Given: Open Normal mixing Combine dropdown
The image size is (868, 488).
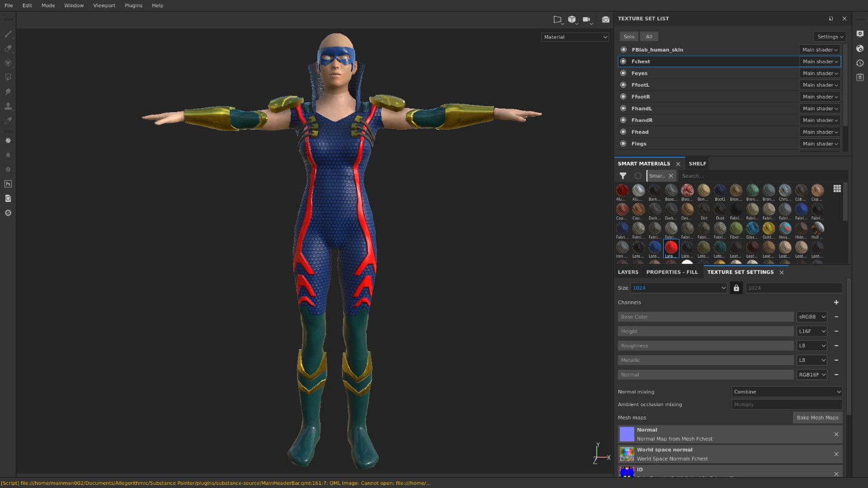Looking at the screenshot, I should coord(787,392).
